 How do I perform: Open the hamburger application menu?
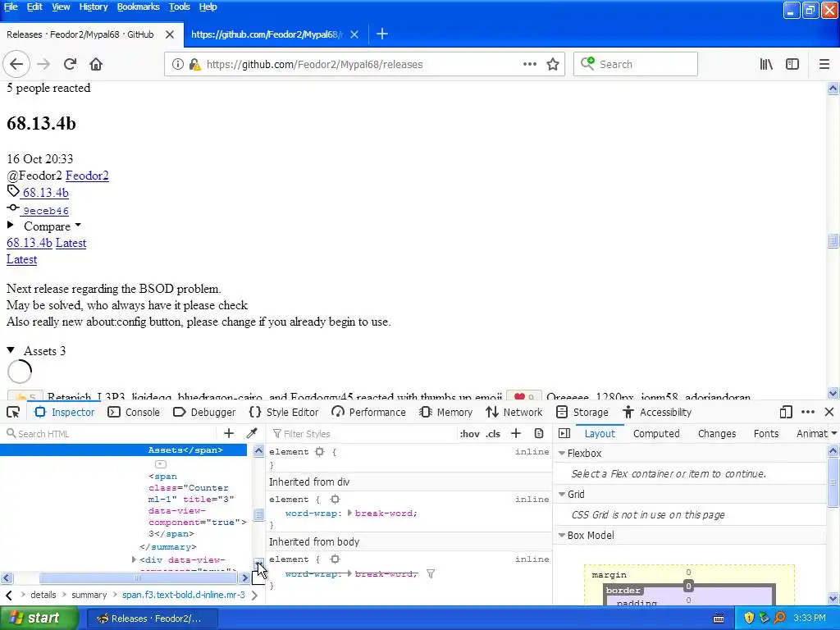pos(824,64)
